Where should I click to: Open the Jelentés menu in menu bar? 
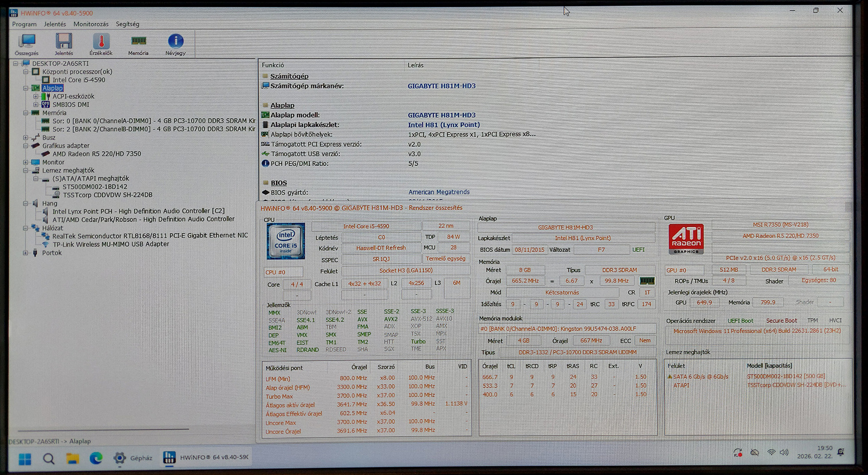click(x=55, y=24)
